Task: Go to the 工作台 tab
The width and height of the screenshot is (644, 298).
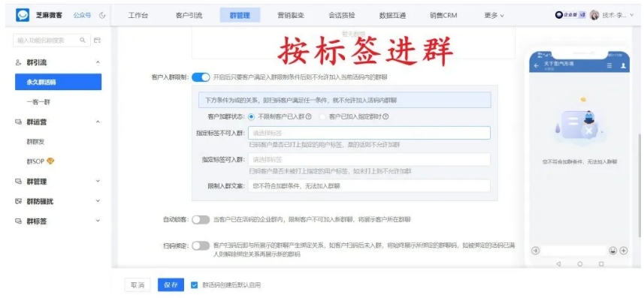Action: pyautogui.click(x=138, y=15)
